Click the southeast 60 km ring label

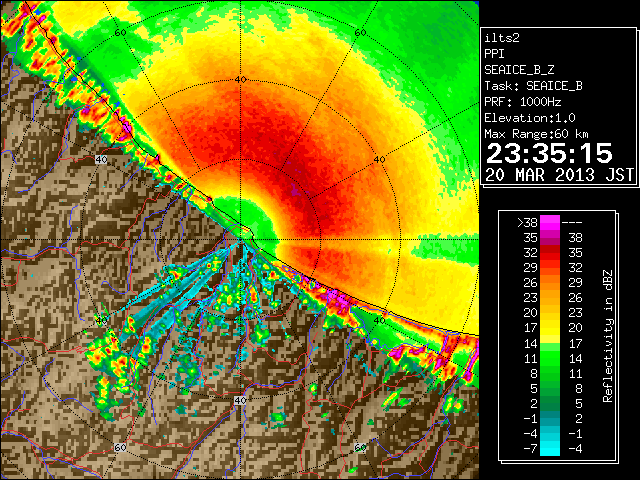(x=360, y=447)
